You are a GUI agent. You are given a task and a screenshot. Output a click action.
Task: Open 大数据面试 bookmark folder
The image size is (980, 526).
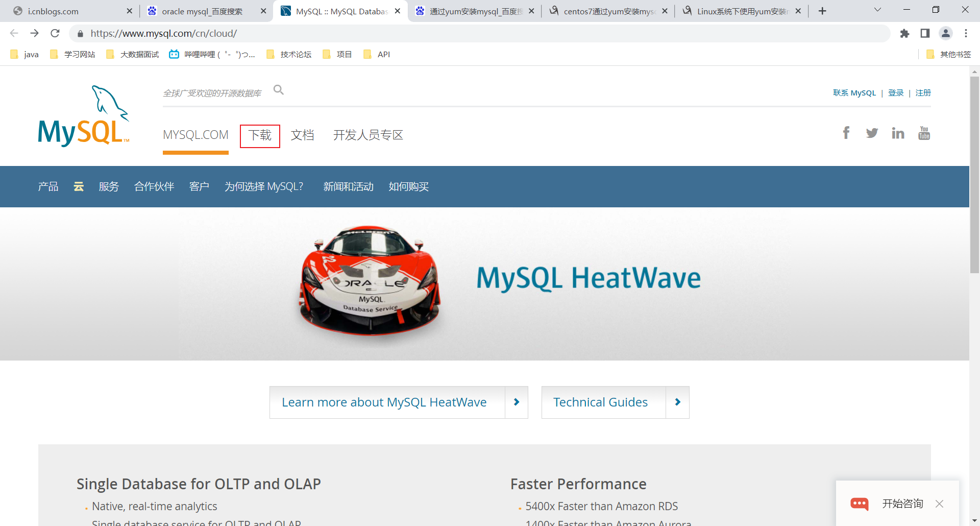click(x=133, y=54)
